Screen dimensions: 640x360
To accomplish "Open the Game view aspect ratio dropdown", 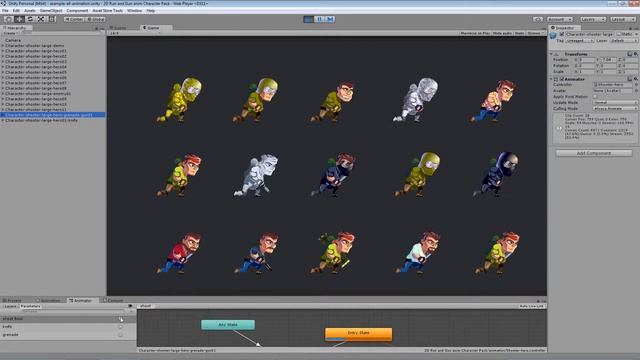I will point(135,33).
